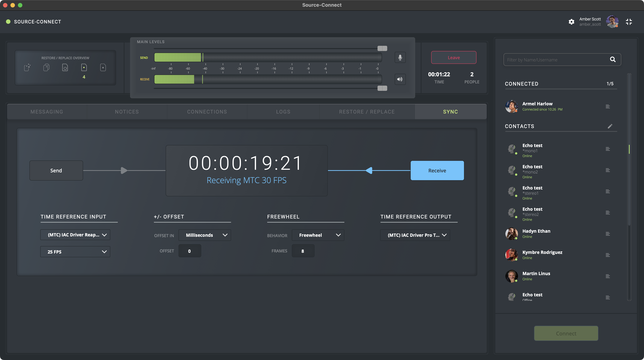Switch to the Messaging tab
Viewport: 644px width, 360px height.
[x=47, y=112]
